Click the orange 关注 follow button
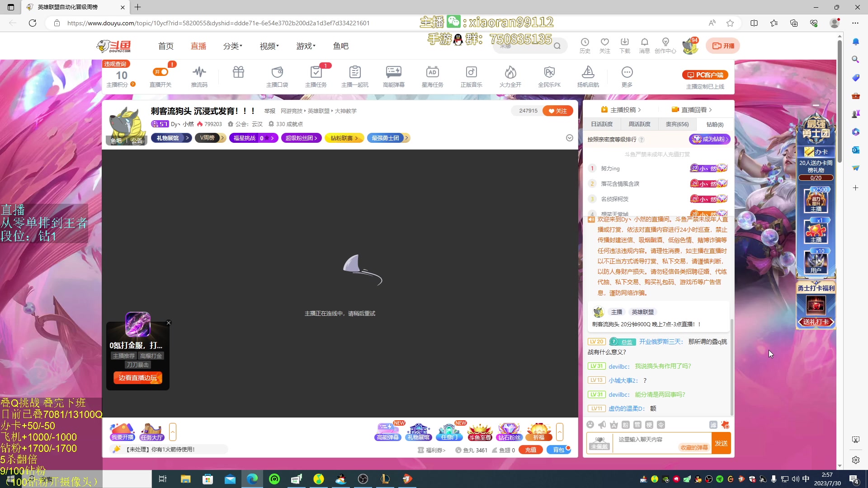 tap(557, 111)
